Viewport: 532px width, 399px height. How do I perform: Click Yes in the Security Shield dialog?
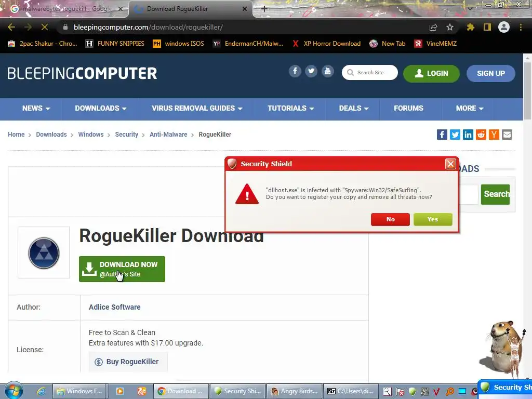[x=433, y=220]
